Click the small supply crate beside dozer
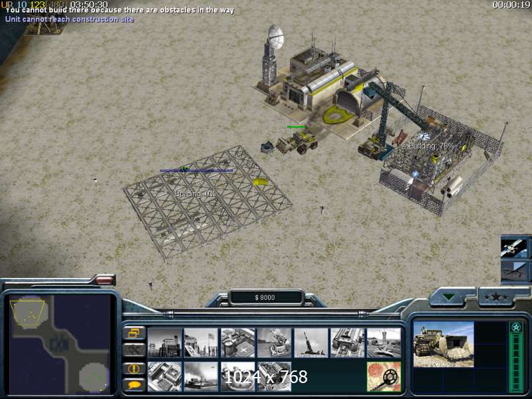Image resolution: width=532 pixels, height=399 pixels. tap(267, 147)
